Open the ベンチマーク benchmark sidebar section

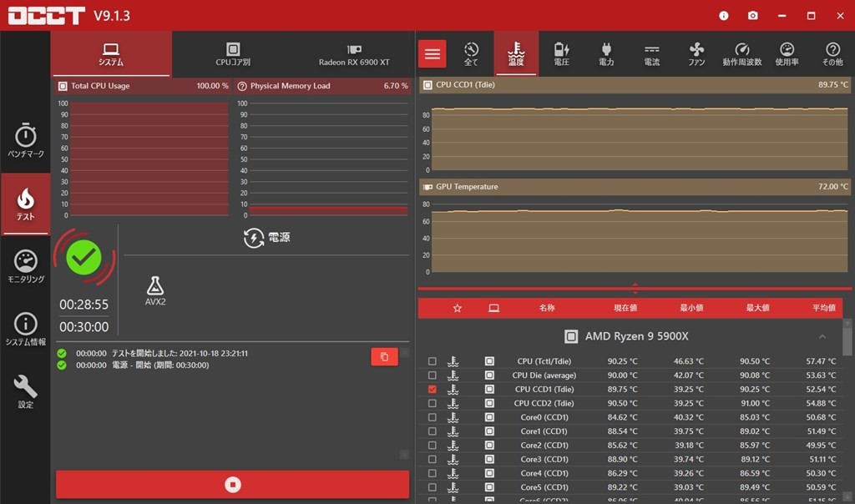coord(26,141)
